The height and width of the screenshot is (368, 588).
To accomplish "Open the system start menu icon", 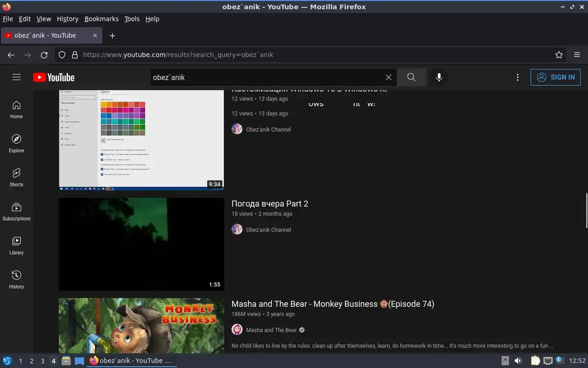I will [7, 361].
